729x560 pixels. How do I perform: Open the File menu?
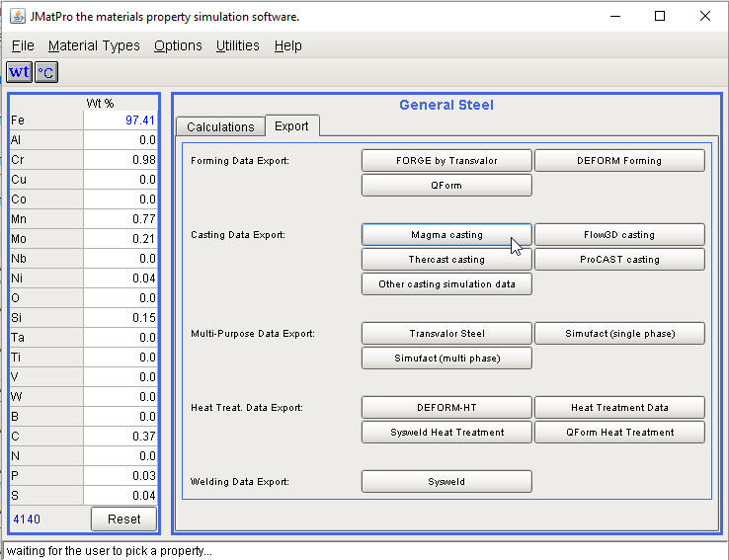click(x=23, y=45)
